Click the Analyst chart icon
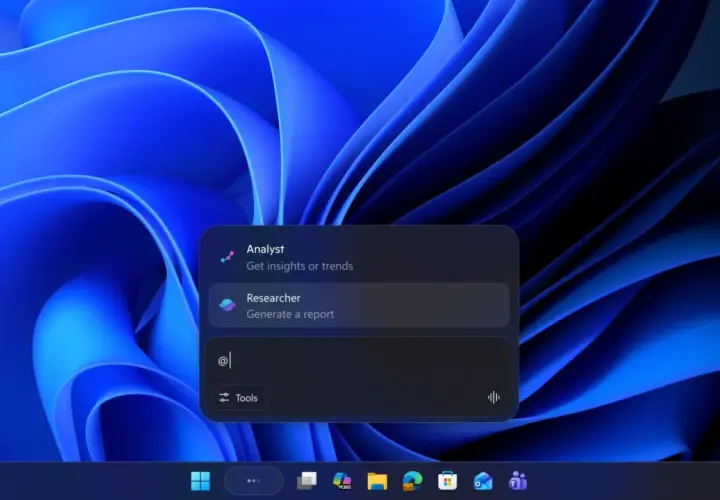The width and height of the screenshot is (720, 500). 227,257
